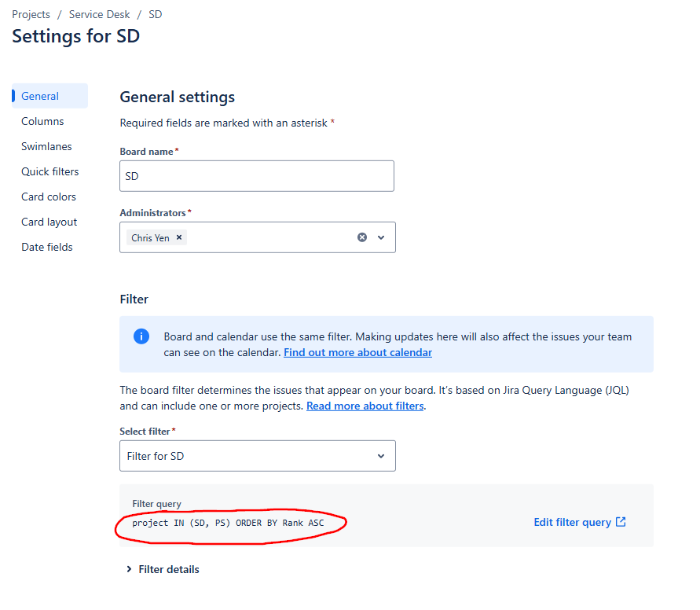Clear the Administrators field
Viewport: 700px width, 610px height.
[x=361, y=237]
